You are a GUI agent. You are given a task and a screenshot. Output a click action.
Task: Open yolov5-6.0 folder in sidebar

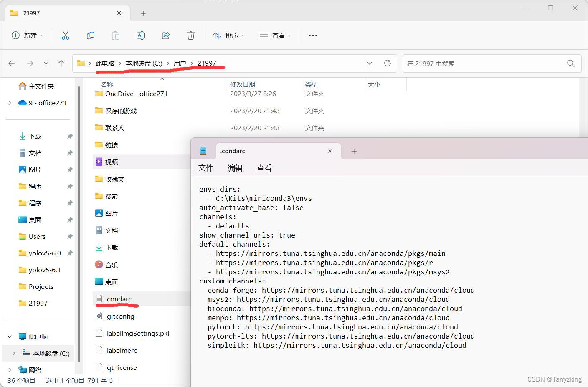tap(39, 253)
